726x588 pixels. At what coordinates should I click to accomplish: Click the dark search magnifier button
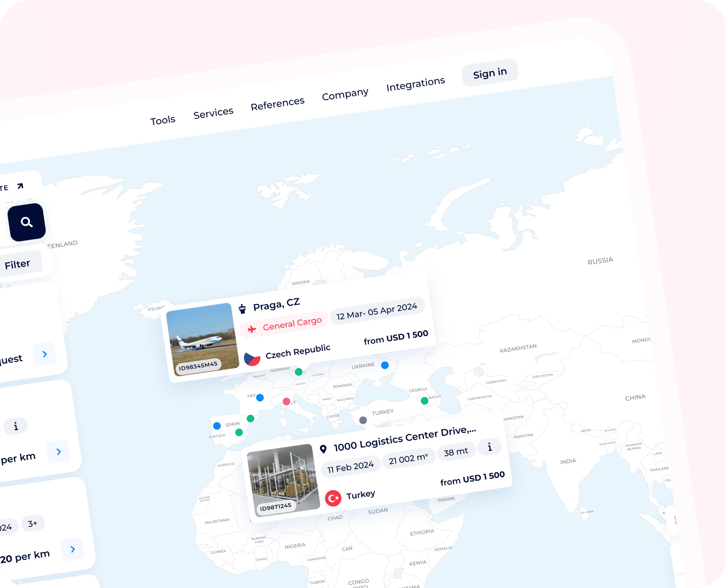point(27,222)
